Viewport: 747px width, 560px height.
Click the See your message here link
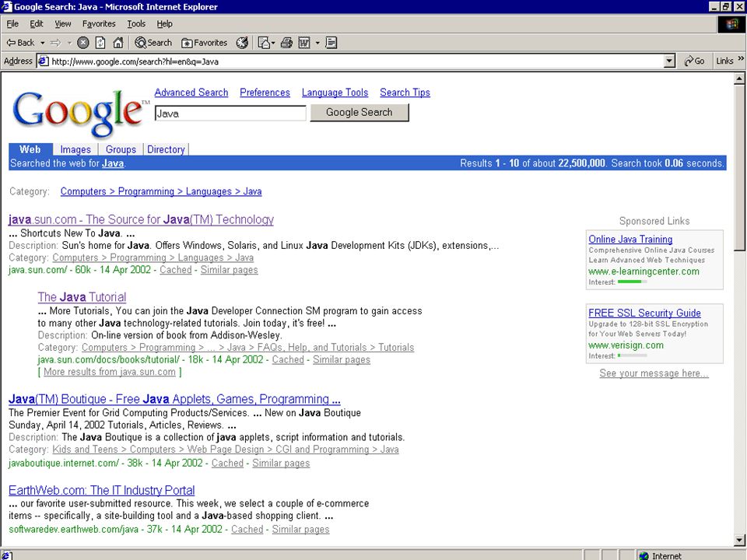[x=654, y=373]
